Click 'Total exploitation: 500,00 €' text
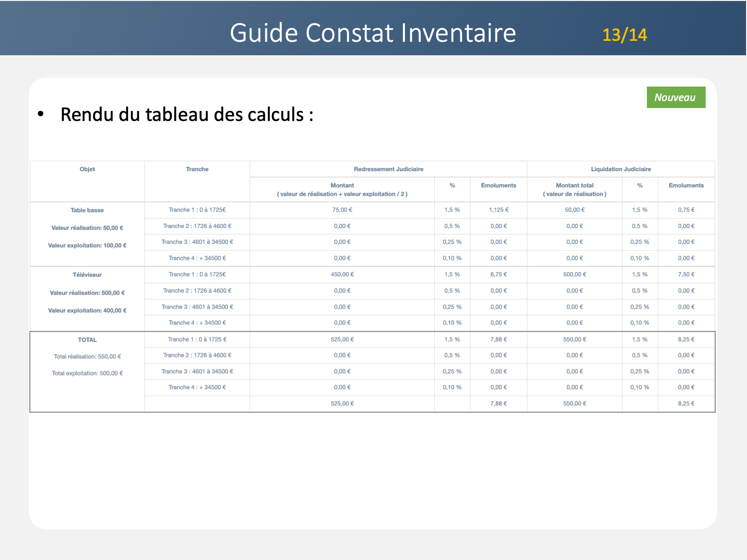 (x=87, y=373)
